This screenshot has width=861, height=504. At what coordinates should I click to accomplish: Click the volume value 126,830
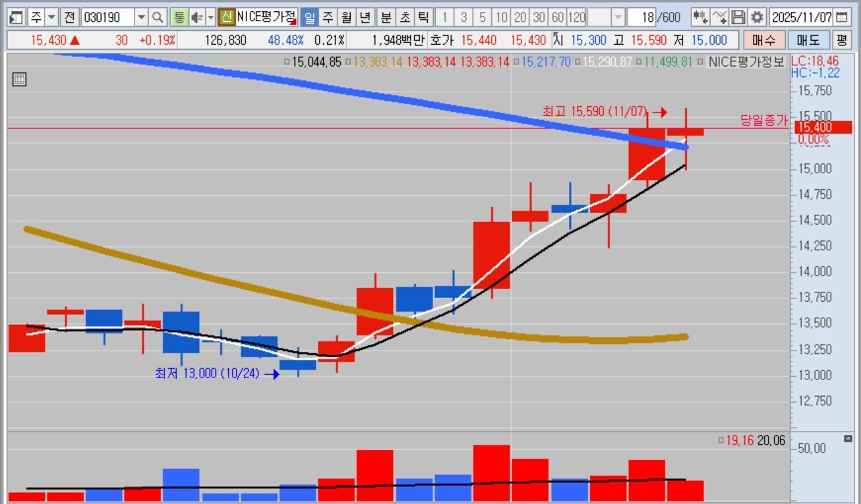225,40
